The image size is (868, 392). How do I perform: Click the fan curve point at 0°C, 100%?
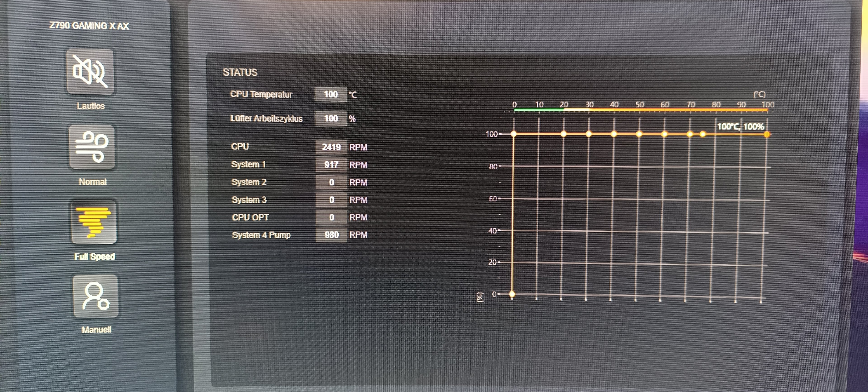tap(514, 134)
